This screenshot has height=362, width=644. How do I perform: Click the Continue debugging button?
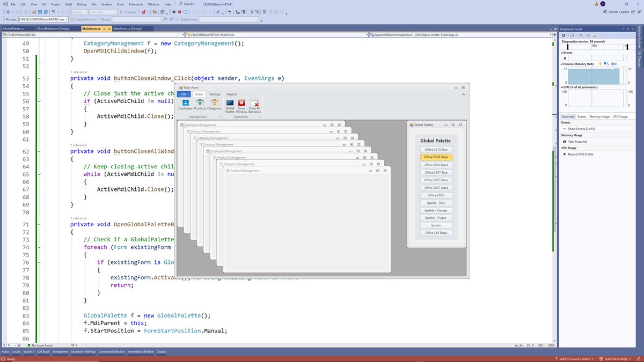[129, 12]
